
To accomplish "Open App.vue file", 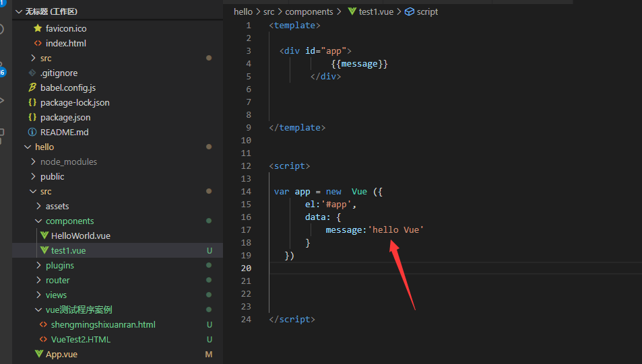I will tap(61, 354).
